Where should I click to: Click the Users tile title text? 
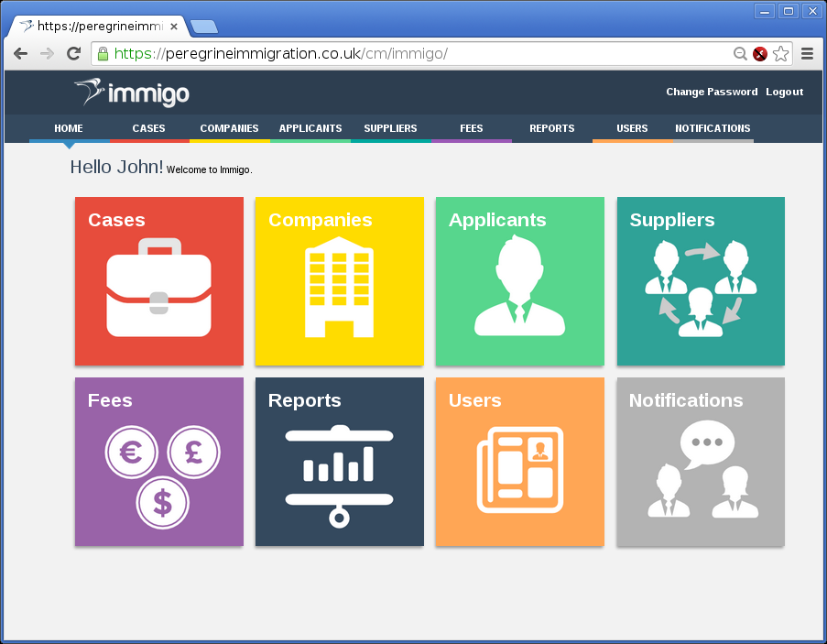[474, 400]
